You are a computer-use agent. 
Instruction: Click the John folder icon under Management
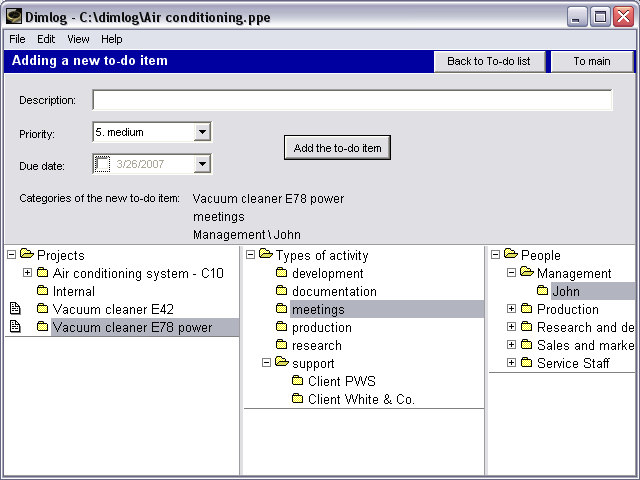tap(542, 291)
